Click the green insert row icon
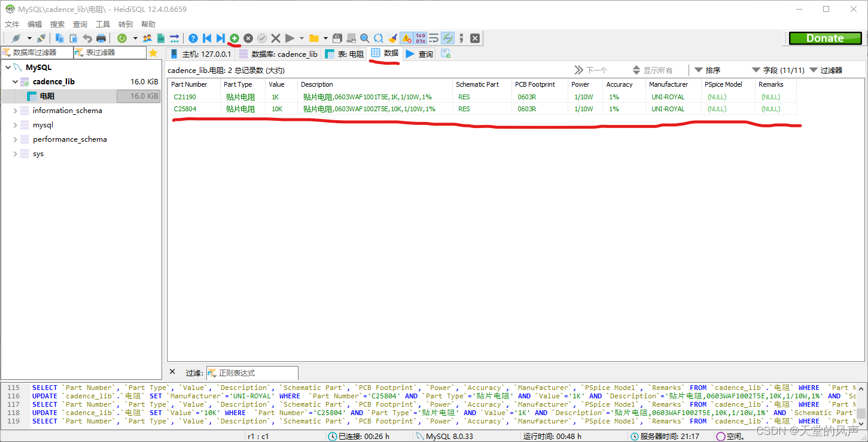This screenshot has width=868, height=442. pyautogui.click(x=234, y=38)
